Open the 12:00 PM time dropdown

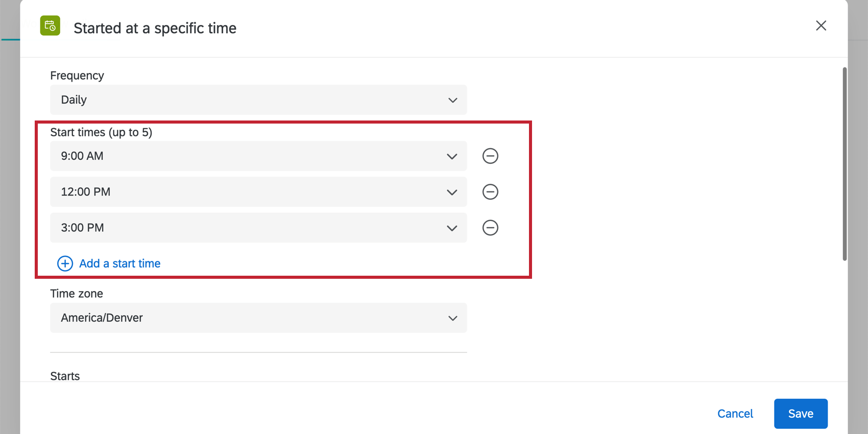pos(258,191)
